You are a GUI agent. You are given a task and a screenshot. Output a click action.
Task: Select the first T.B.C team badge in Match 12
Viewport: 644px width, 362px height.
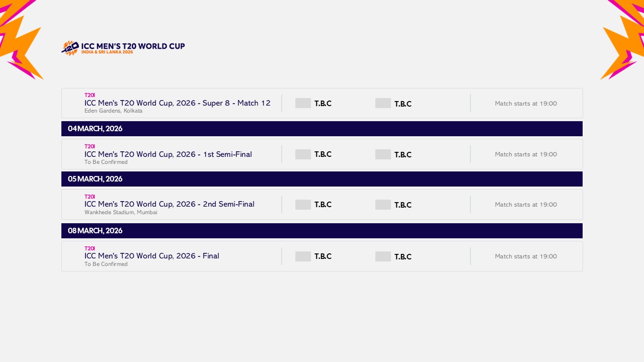[302, 103]
